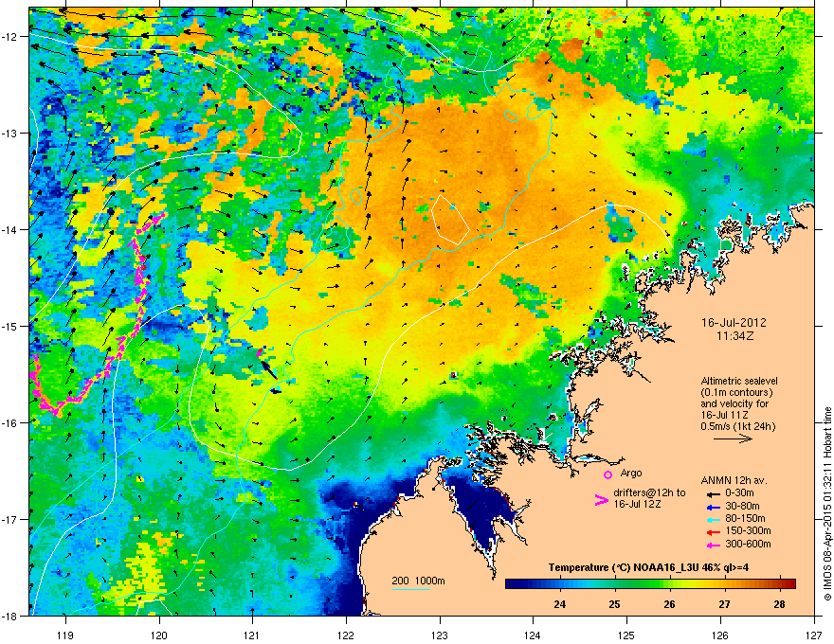The image size is (834, 644).
Task: Click the cyan bathymetry legend line
Action: 411,589
